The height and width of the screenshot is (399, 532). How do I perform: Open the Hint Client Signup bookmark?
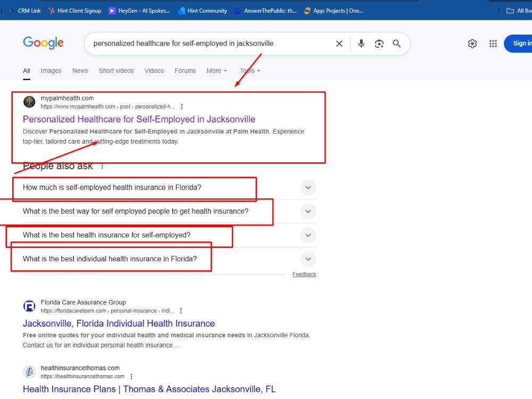(x=74, y=11)
